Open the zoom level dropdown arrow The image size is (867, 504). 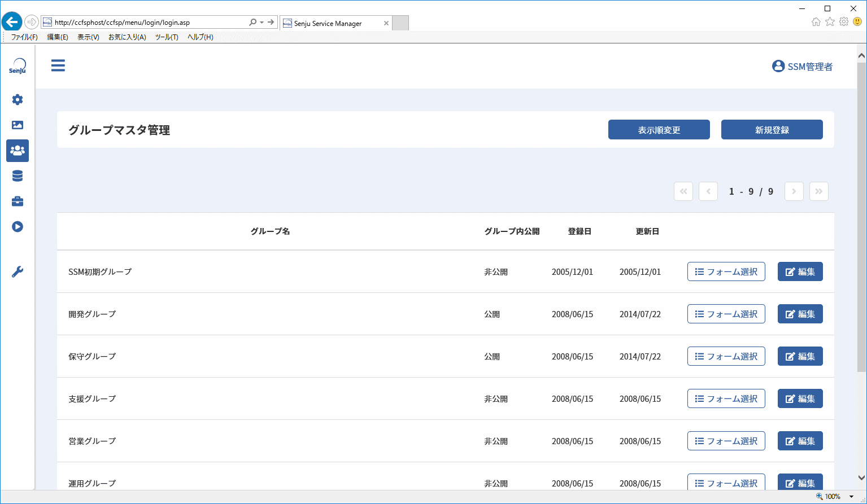(x=852, y=497)
